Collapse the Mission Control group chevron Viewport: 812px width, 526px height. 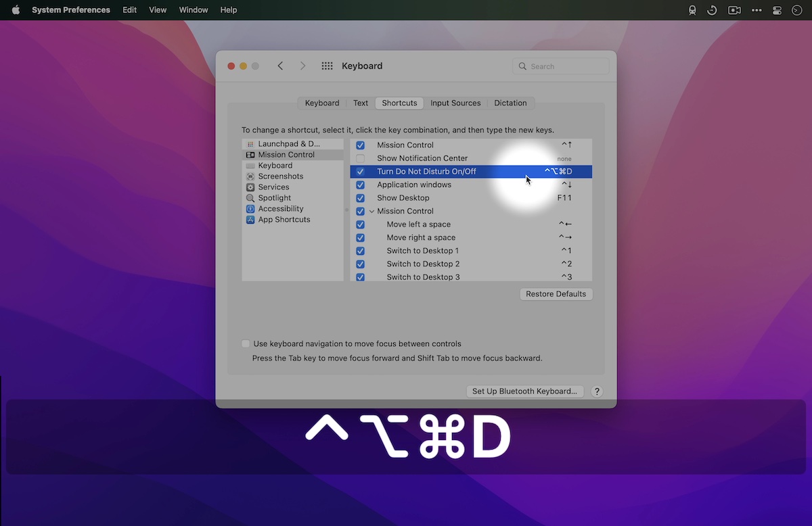371,211
